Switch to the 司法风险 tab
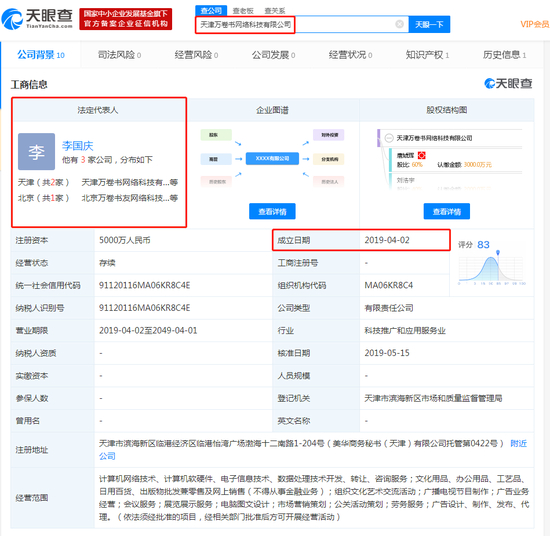The width and height of the screenshot is (550, 536). (x=119, y=55)
